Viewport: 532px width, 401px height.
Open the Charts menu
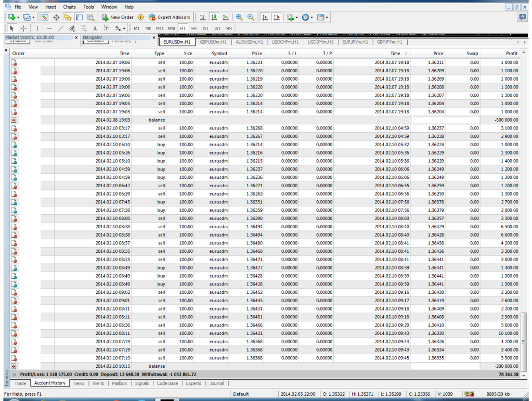click(x=69, y=7)
